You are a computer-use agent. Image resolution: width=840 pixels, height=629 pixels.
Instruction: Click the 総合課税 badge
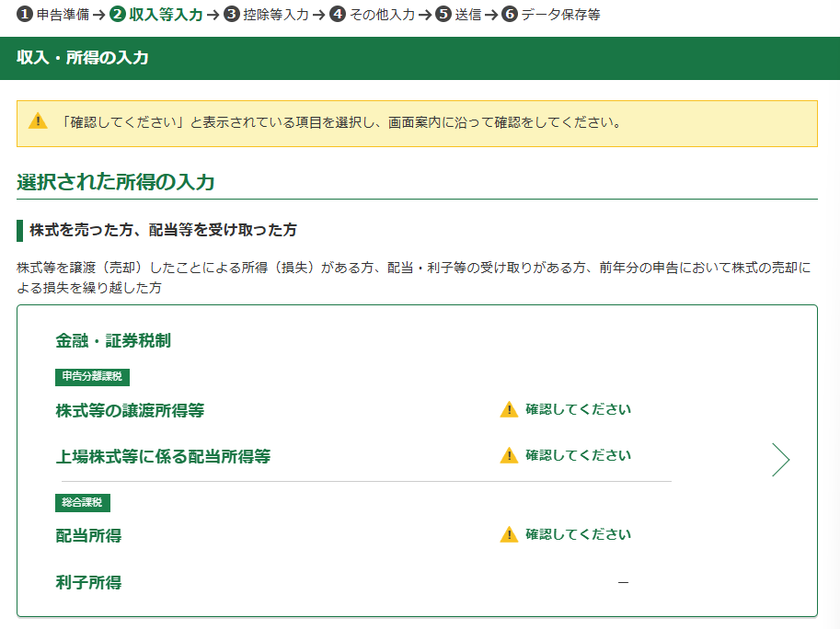83,503
